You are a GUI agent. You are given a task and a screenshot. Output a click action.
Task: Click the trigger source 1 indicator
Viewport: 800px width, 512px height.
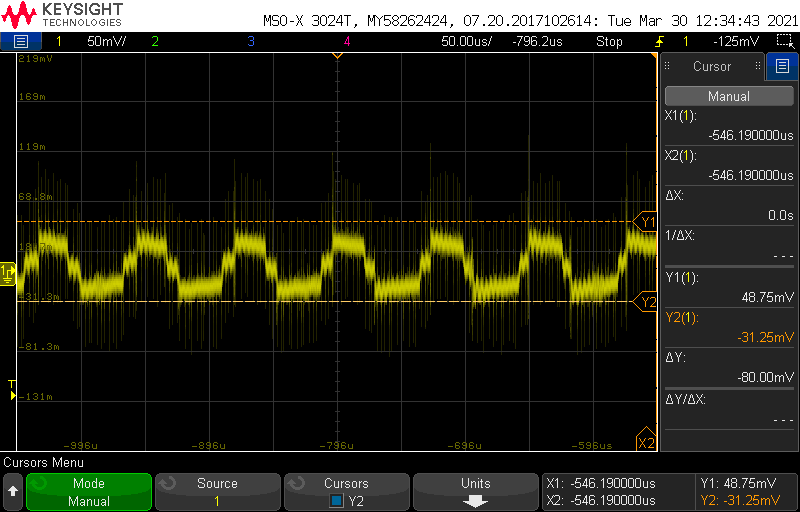pos(686,41)
